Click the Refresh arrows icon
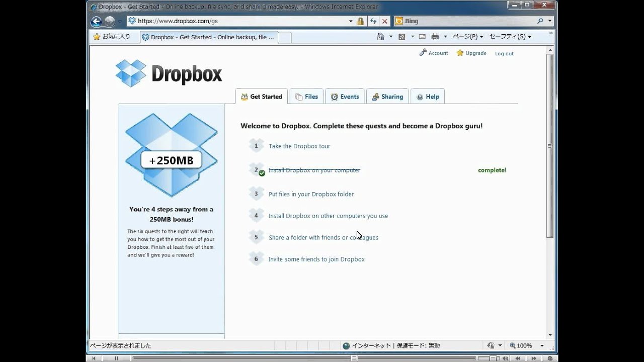Viewport: 644px width, 362px height. click(x=373, y=21)
